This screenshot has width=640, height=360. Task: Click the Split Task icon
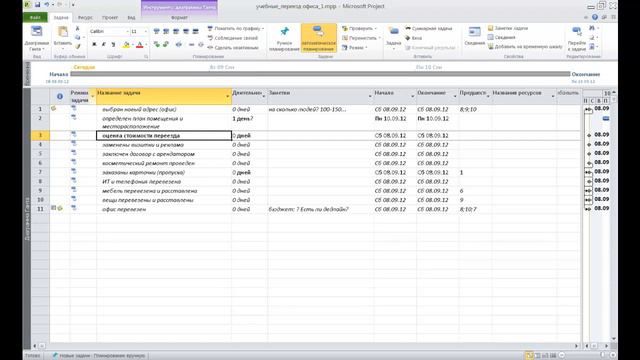point(179,44)
